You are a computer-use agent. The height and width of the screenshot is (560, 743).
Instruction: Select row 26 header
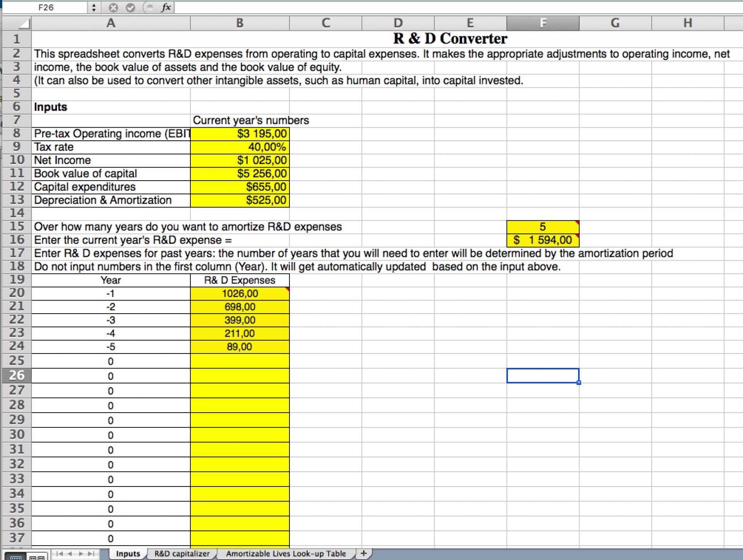[17, 376]
